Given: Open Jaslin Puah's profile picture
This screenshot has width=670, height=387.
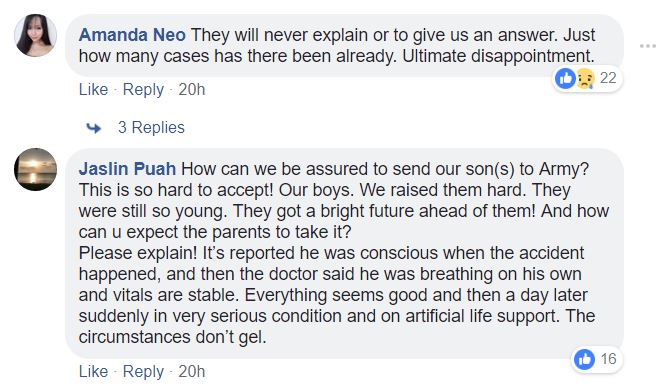Looking at the screenshot, I should [35, 169].
